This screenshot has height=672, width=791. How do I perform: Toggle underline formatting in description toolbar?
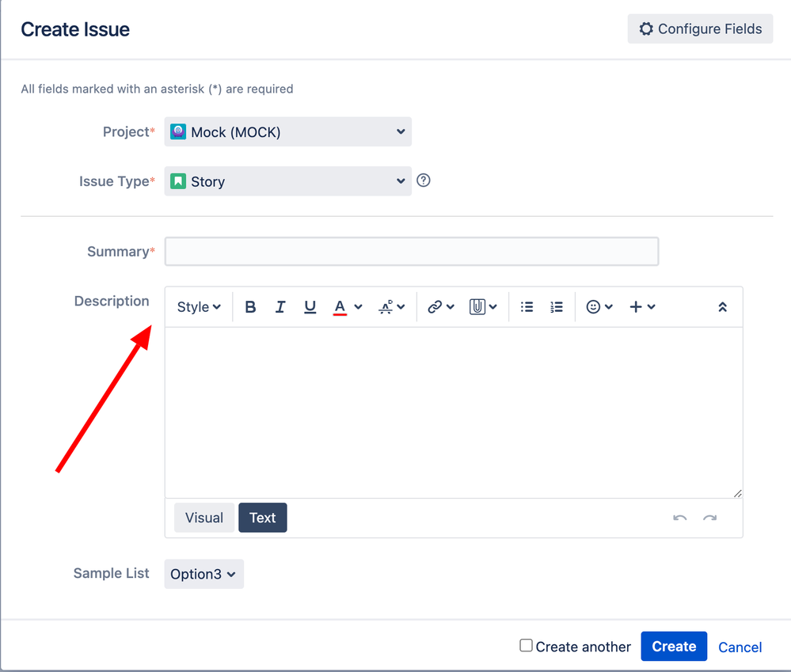pos(310,307)
